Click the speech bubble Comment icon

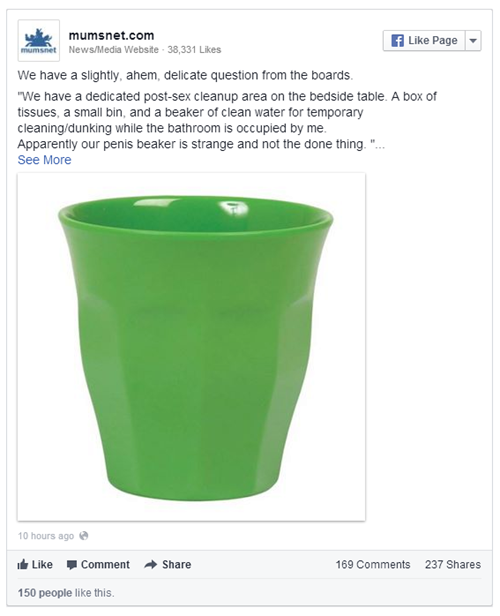coord(71,565)
